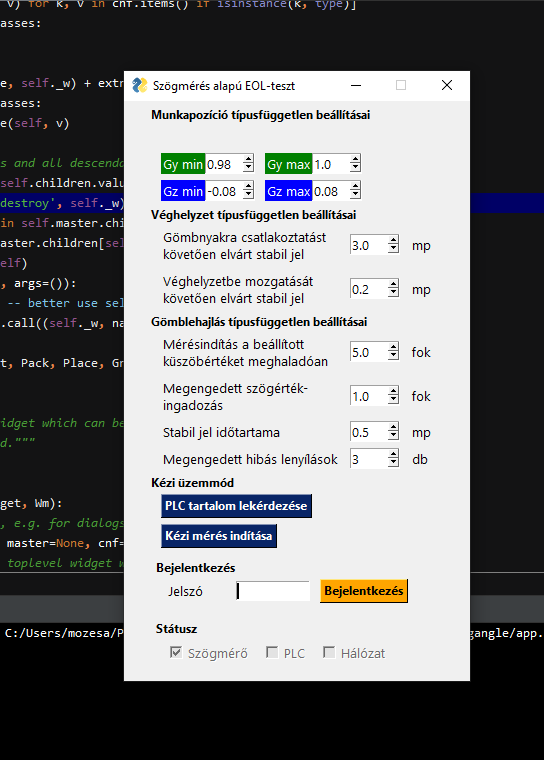The width and height of the screenshot is (544, 760).
Task: Increase the Gz max spinbox value
Action: pyautogui.click(x=355, y=187)
